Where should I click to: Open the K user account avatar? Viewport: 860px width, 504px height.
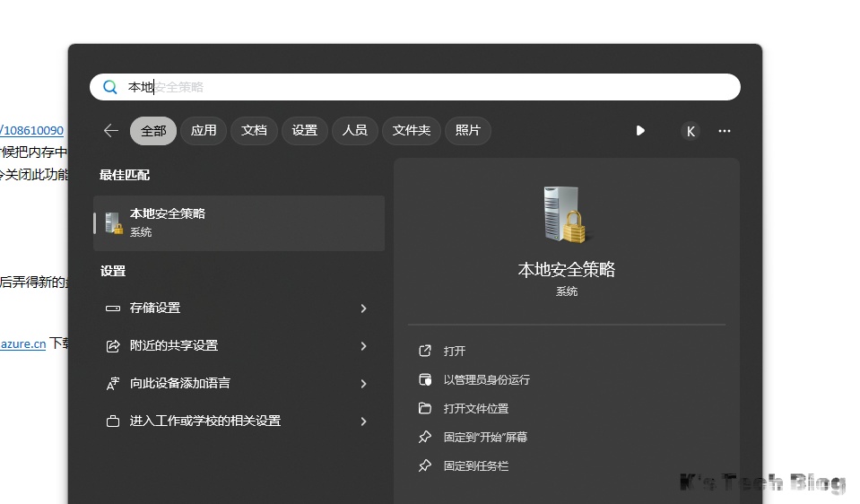[690, 131]
